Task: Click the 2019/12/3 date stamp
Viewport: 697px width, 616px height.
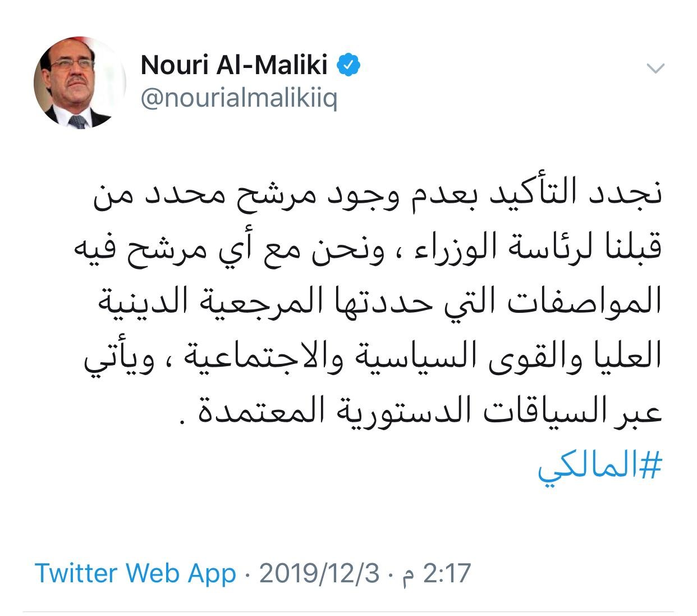Action: pyautogui.click(x=320, y=573)
